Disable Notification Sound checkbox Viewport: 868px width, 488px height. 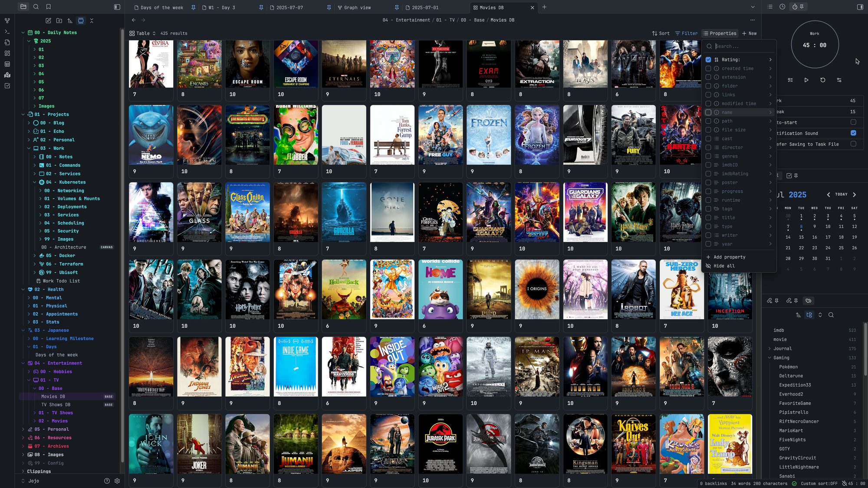853,133
